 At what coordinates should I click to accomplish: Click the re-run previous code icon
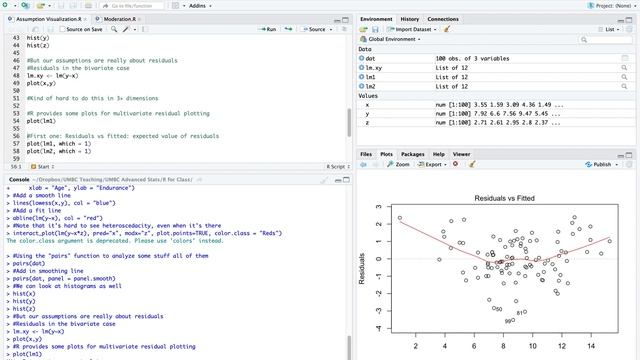(288, 29)
